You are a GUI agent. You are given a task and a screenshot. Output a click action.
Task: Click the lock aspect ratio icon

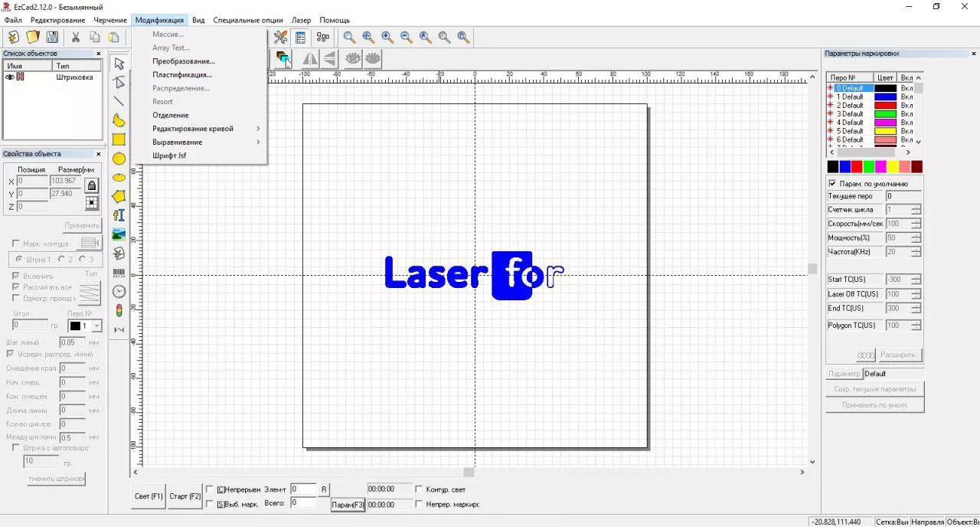[92, 185]
